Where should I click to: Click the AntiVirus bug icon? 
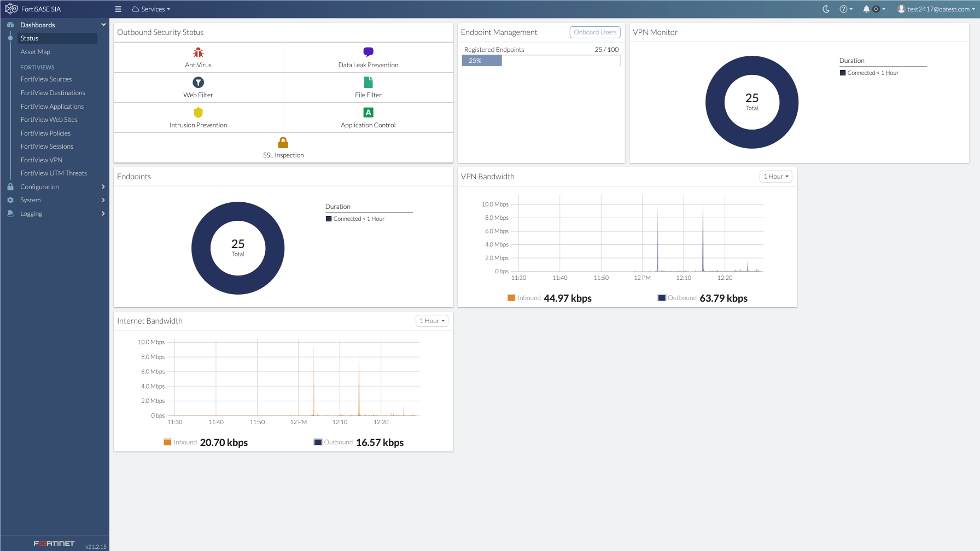coord(198,52)
